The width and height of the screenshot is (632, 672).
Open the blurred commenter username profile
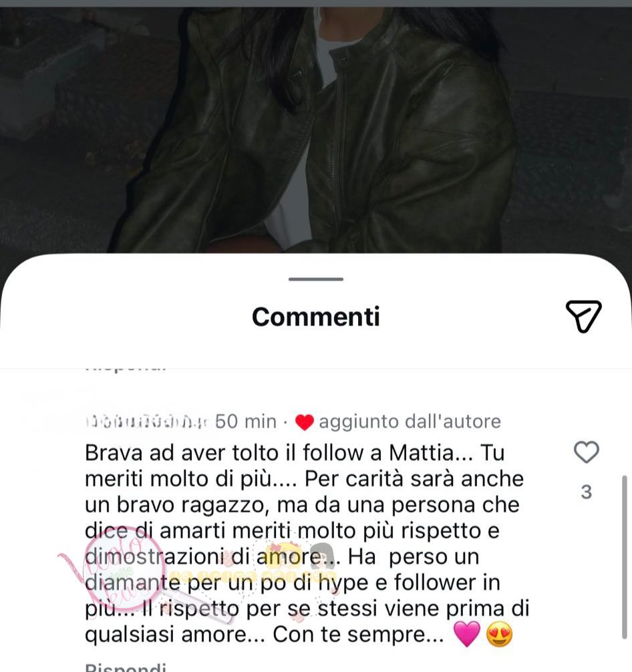(x=146, y=422)
